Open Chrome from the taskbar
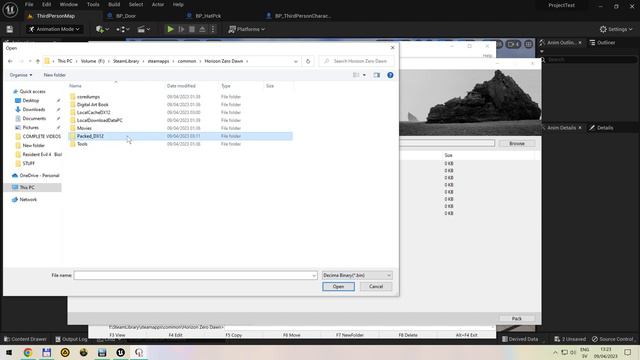Image resolution: width=640 pixels, height=360 pixels. click(x=28, y=353)
